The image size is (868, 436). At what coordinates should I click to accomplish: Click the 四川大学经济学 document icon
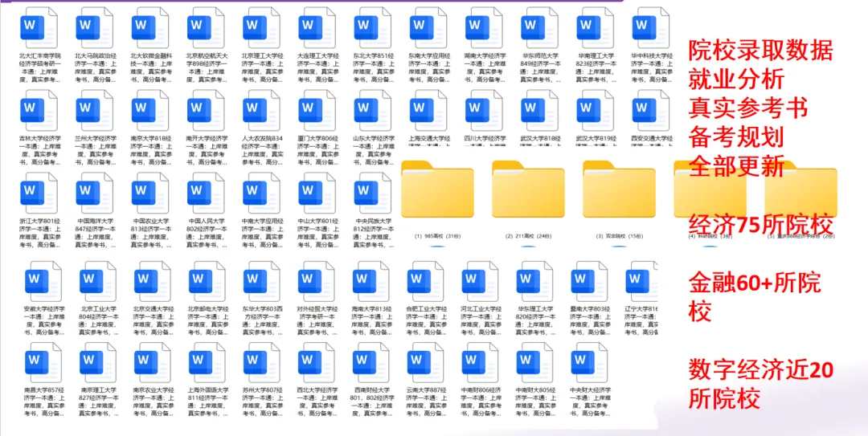coord(485,109)
